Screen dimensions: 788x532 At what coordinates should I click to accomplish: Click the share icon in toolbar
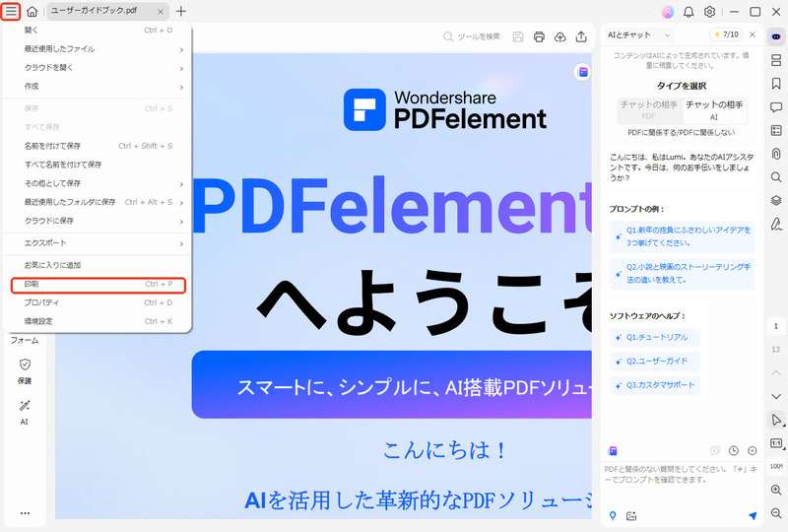click(x=581, y=36)
